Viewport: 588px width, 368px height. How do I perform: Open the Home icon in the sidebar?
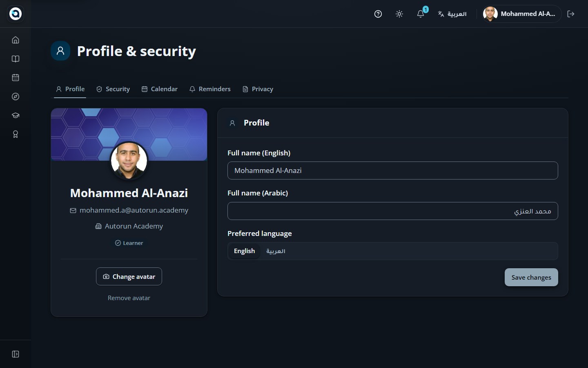16,40
